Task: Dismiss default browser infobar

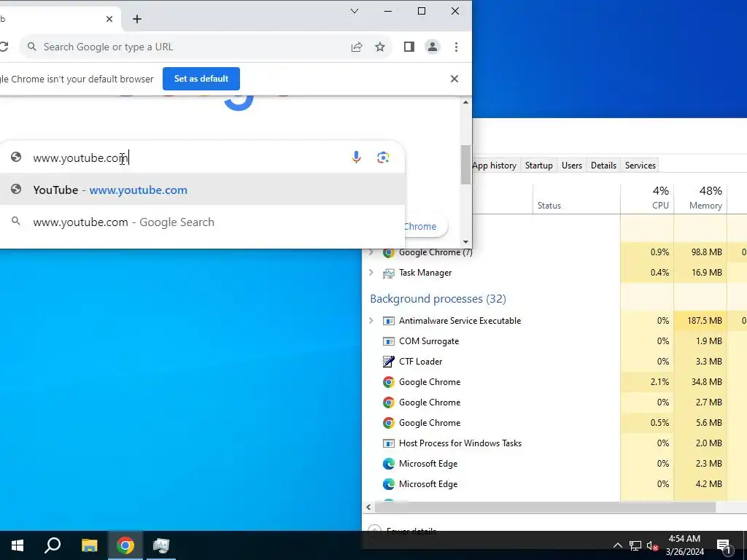Action: 454,79
